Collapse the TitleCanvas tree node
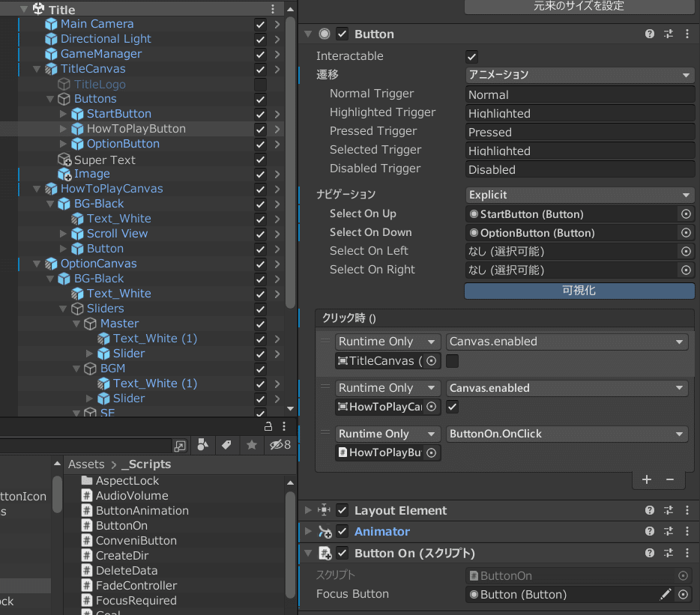Screen dimensions: 700x615 pos(37,69)
